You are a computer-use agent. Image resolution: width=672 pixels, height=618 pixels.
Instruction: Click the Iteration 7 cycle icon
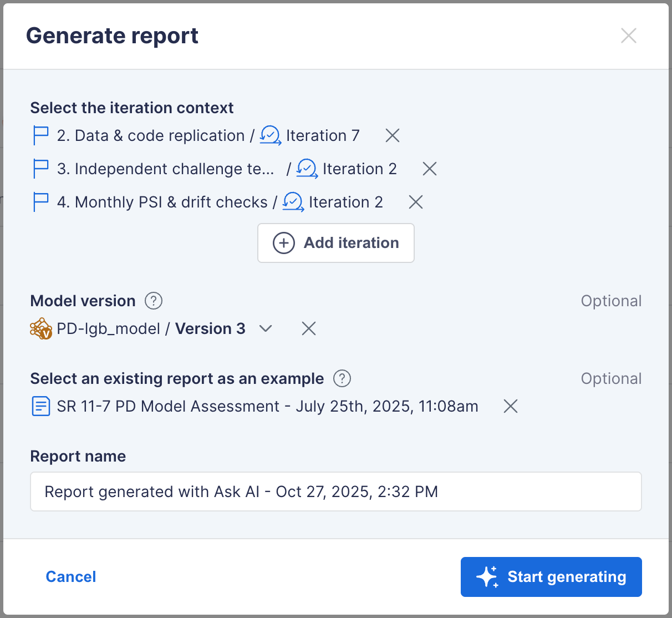pos(271,135)
